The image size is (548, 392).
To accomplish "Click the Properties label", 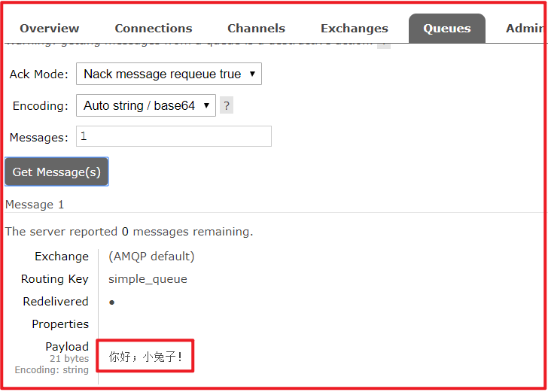I will click(60, 324).
